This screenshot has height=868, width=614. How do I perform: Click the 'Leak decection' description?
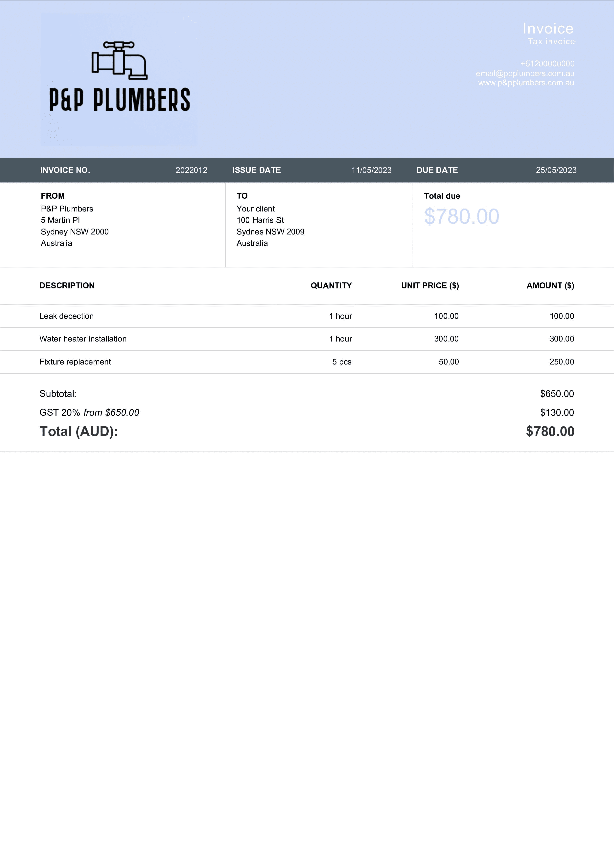pos(67,316)
